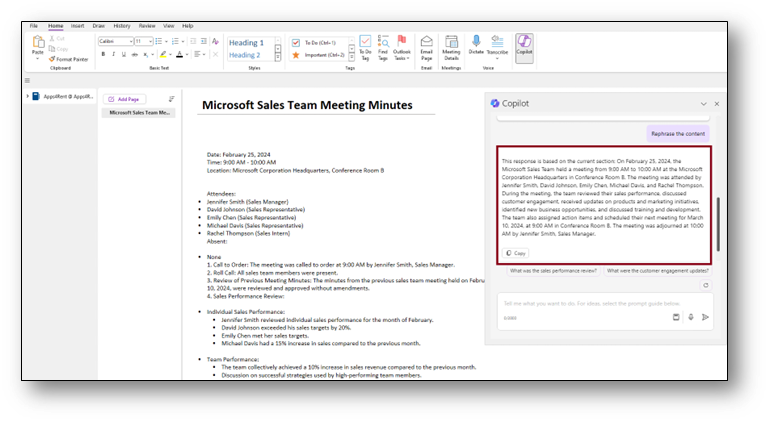Toggle strikethrough formatting

pos(135,54)
